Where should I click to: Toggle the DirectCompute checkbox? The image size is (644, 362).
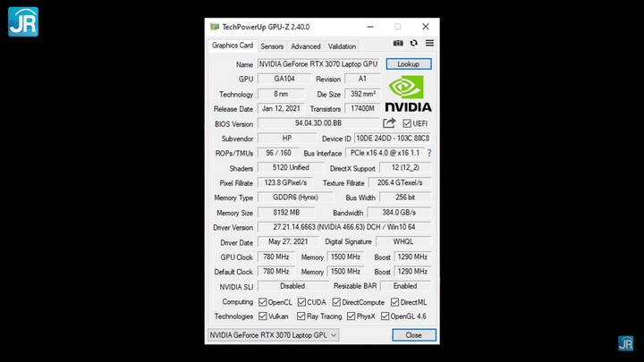[x=336, y=302]
